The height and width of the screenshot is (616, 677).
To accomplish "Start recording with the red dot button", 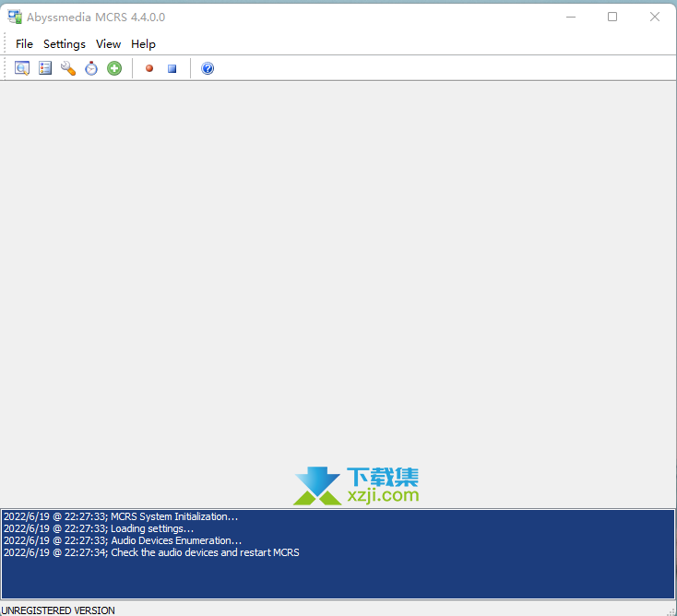I will coord(149,68).
